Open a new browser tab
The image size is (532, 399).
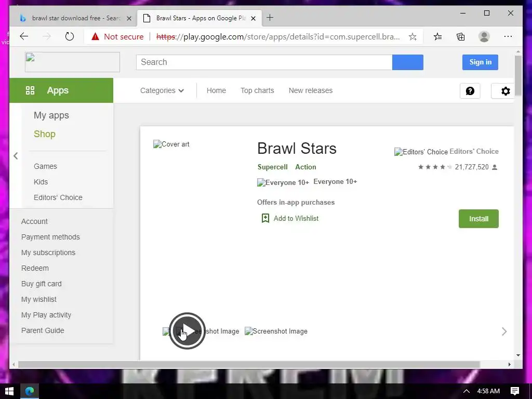click(x=270, y=18)
